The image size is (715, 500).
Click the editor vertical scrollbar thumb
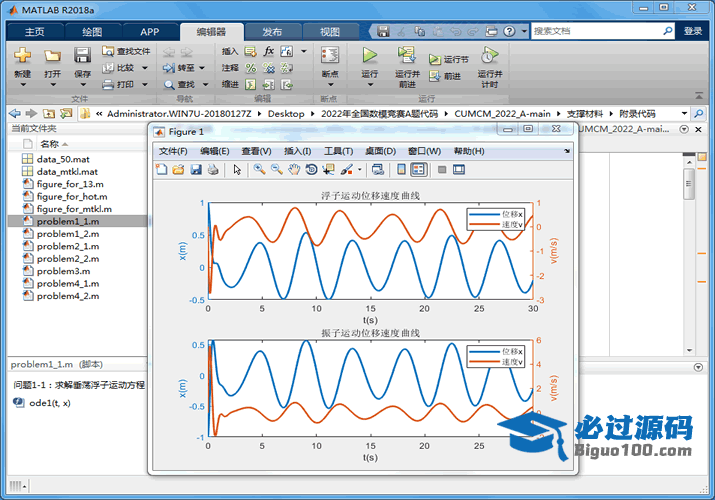(x=689, y=183)
